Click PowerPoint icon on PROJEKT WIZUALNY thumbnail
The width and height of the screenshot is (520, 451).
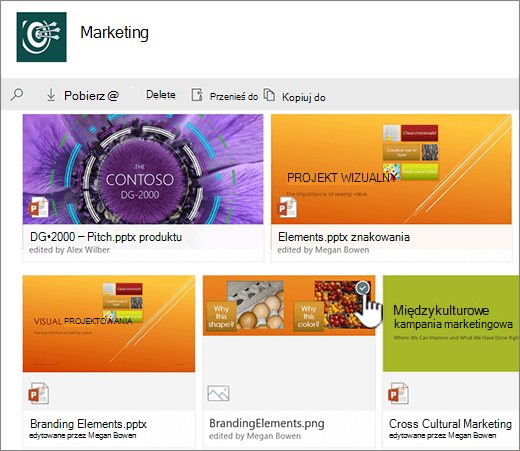pyautogui.click(x=287, y=207)
